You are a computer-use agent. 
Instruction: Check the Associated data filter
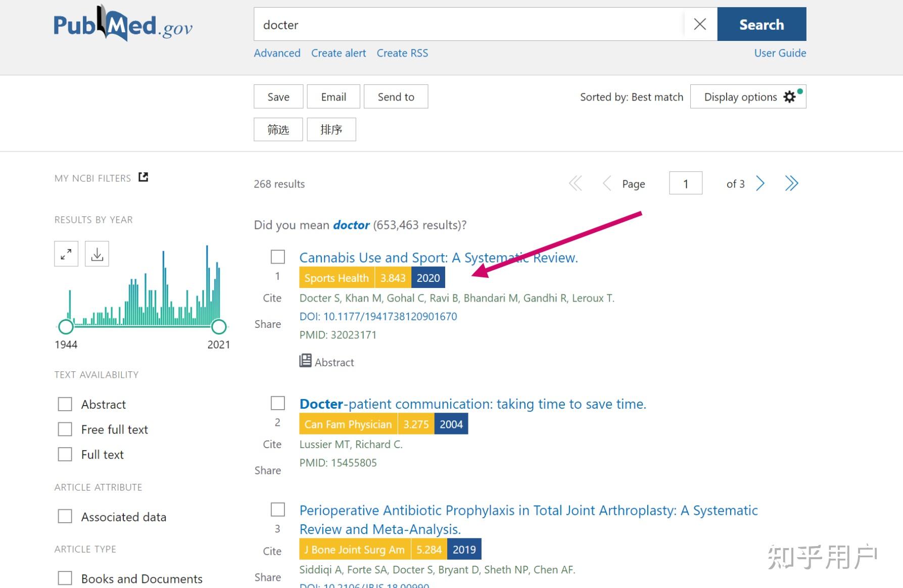65,517
